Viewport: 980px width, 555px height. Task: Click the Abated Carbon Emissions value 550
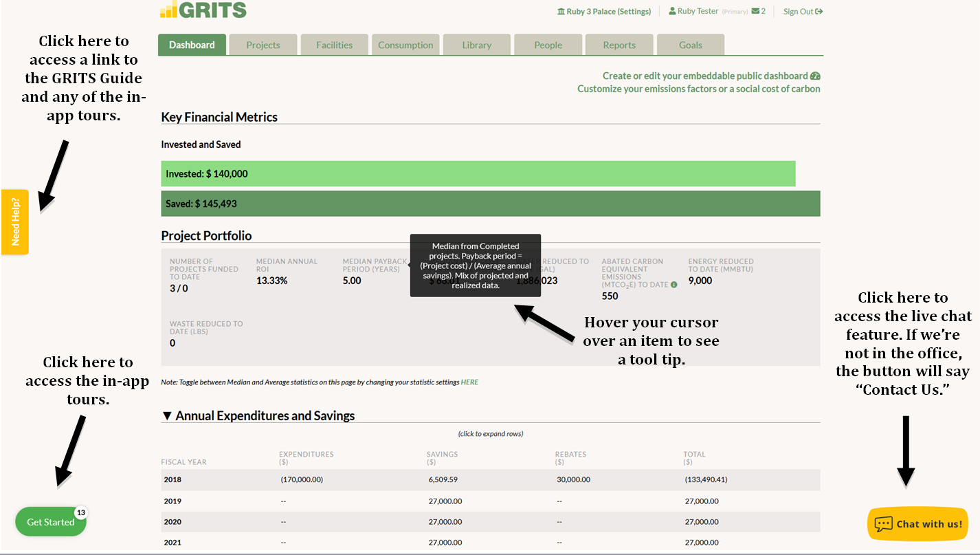tap(610, 296)
